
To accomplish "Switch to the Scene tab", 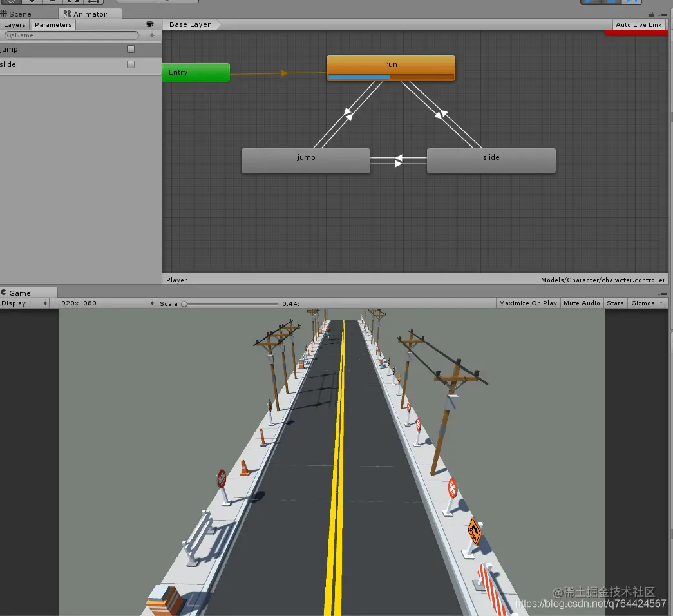I will coord(17,14).
